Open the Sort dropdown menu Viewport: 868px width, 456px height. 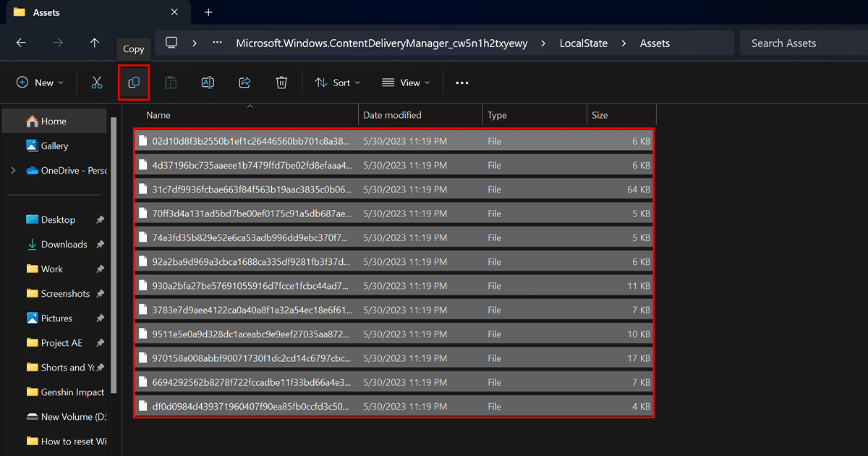click(x=337, y=83)
